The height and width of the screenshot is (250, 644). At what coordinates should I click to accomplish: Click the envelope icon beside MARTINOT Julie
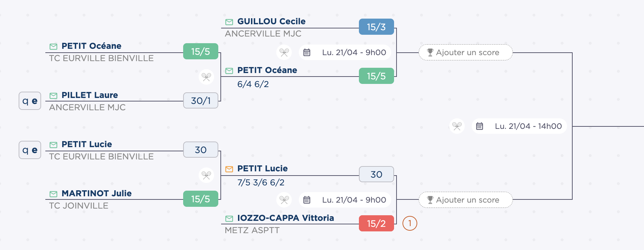click(x=53, y=194)
